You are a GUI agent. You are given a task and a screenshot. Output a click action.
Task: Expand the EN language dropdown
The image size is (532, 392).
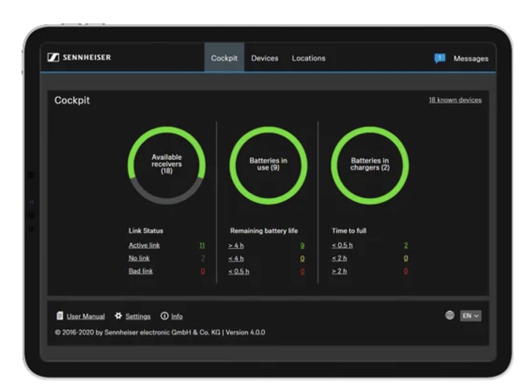pyautogui.click(x=471, y=316)
